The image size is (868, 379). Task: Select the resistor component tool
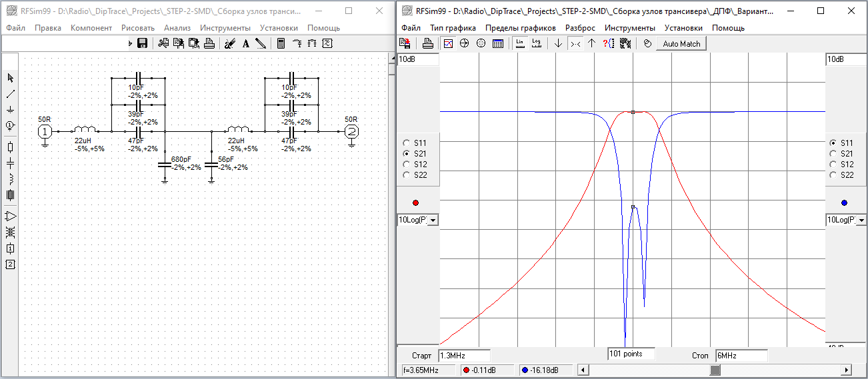point(10,147)
